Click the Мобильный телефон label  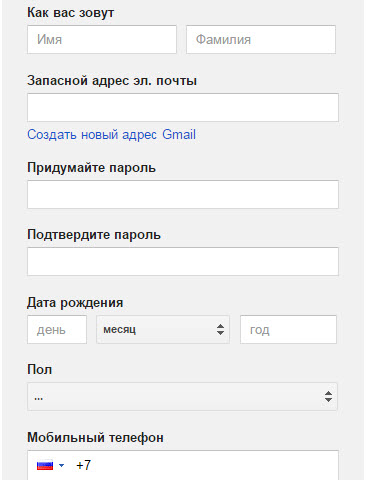point(95,437)
